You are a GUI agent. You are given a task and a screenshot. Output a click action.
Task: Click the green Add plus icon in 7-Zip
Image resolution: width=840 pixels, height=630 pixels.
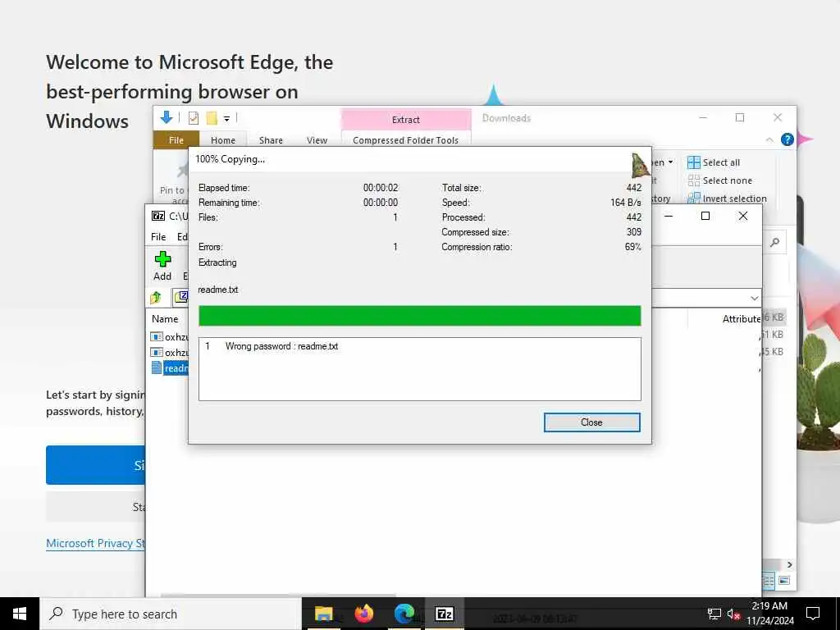coord(162,260)
